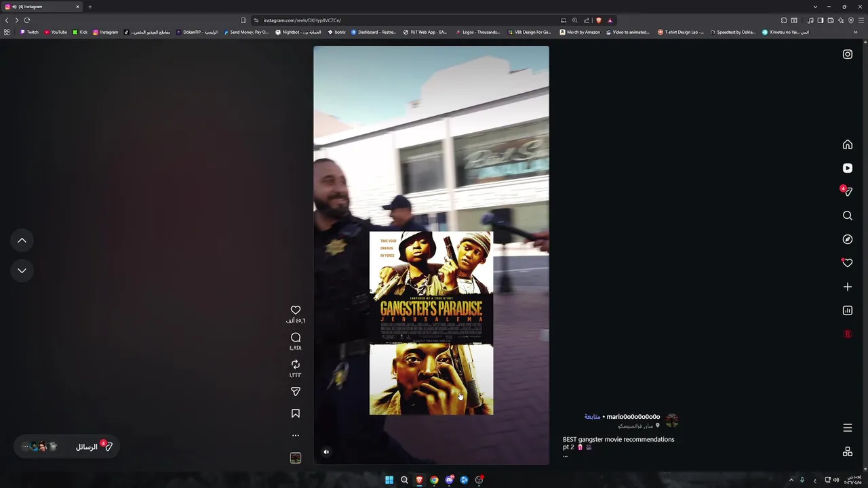
Task: Follow mario00o00o00o0 via the blue link
Action: pos(592,417)
